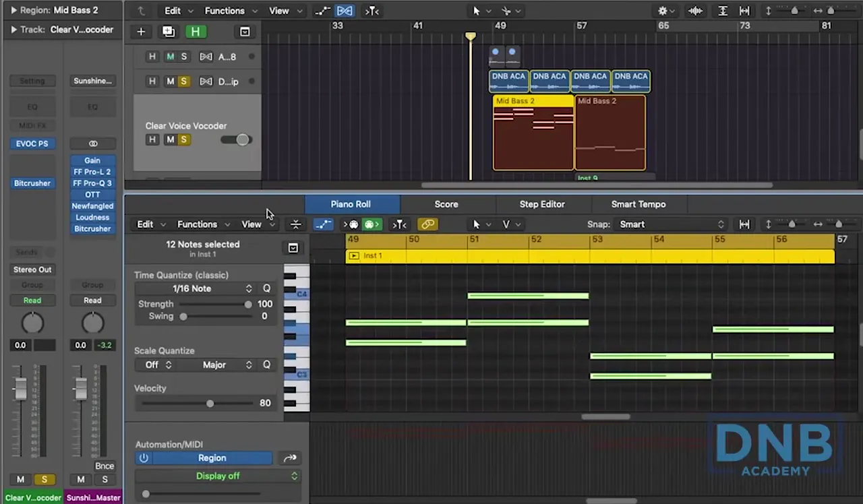Screen dimensions: 863x504
Task: Mute the Sunshine Master channel strip
Action: 81,479
